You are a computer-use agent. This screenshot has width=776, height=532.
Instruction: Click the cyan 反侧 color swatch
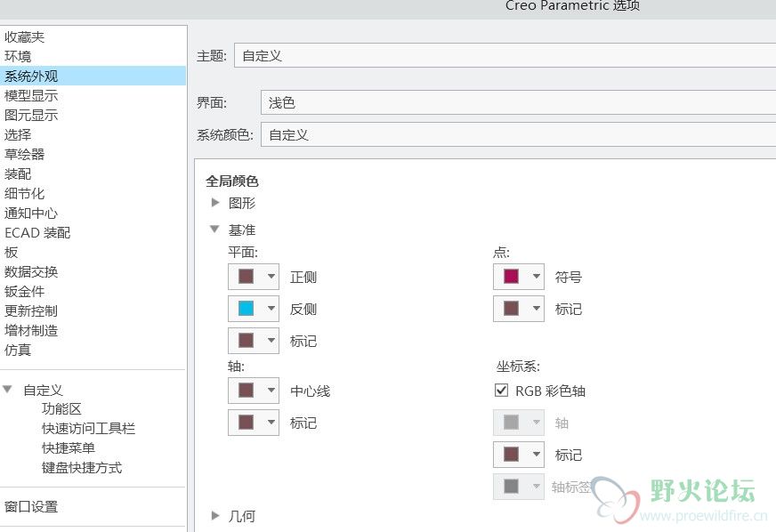coord(246,309)
